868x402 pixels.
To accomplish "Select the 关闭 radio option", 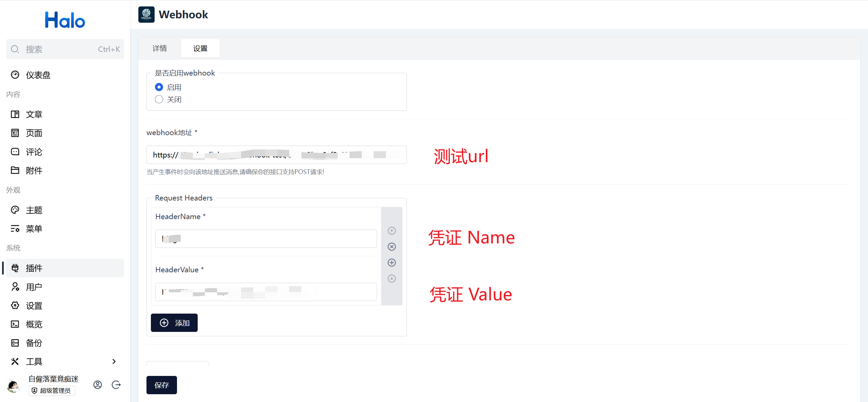I will (x=159, y=99).
